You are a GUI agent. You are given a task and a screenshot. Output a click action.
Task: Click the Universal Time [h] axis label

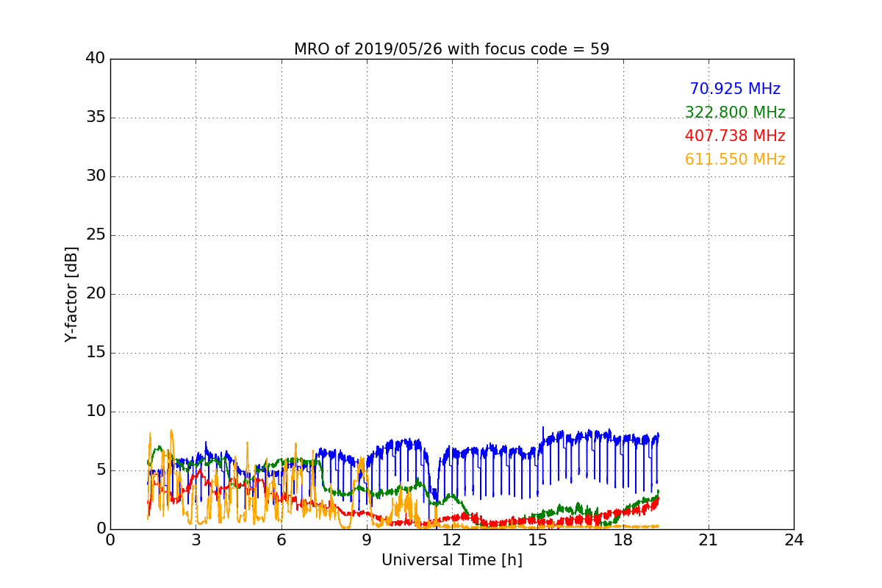pyautogui.click(x=451, y=560)
